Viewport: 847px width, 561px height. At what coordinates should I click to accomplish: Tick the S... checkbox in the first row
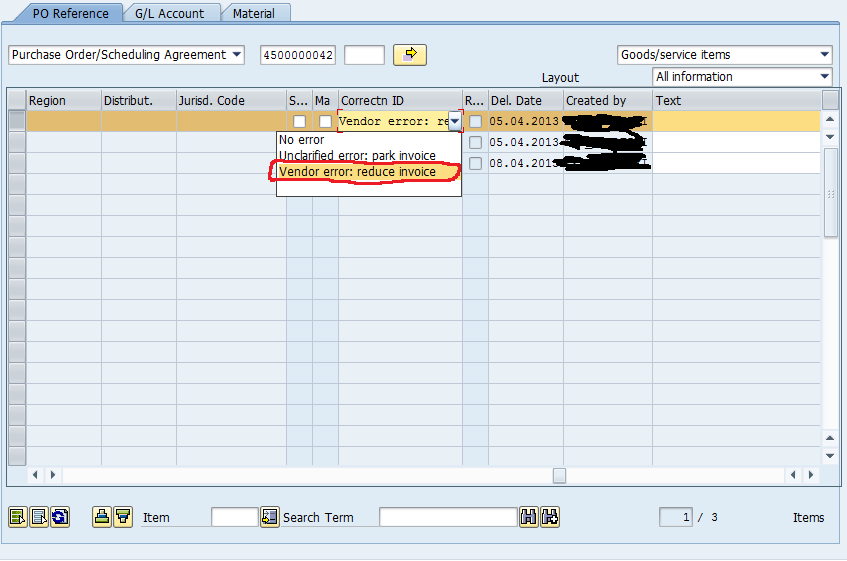click(x=299, y=121)
